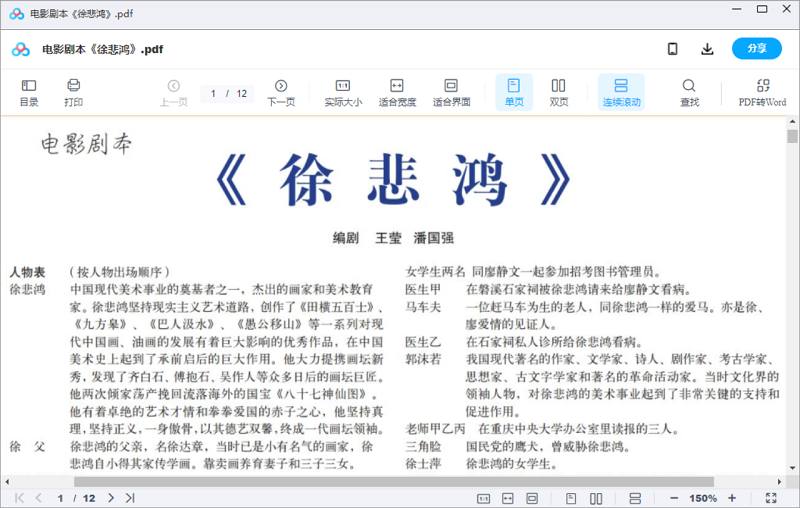Click the download icon beside 分享
This screenshot has width=800, height=508.
(x=707, y=49)
